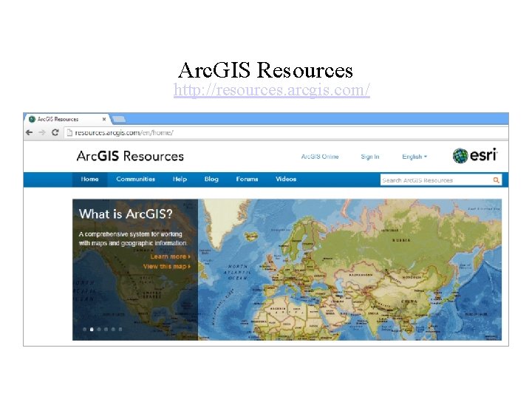The image size is (532, 399).
Task: Open the Videos nav item
Action: [x=286, y=179]
